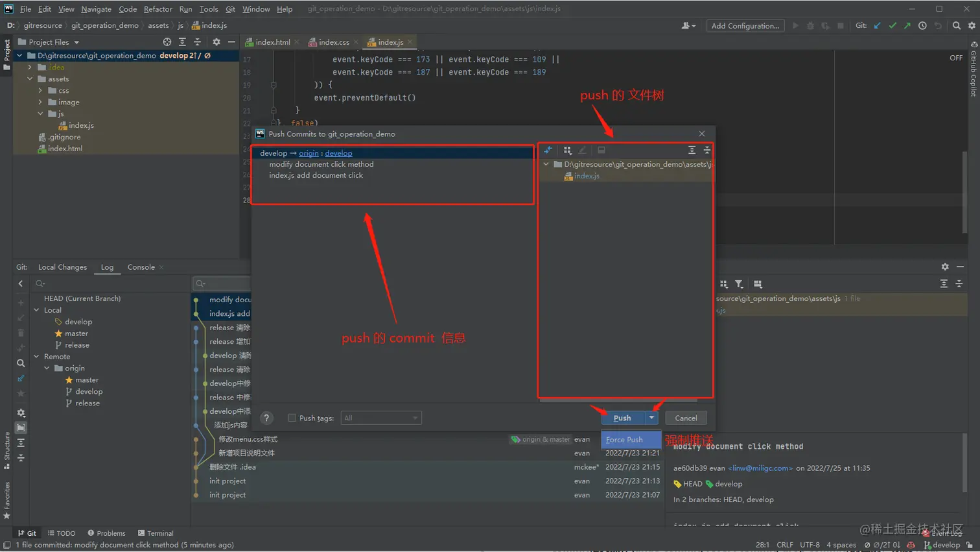The height and width of the screenshot is (552, 980).
Task: Switch to the Local Changes tab
Action: [62, 267]
